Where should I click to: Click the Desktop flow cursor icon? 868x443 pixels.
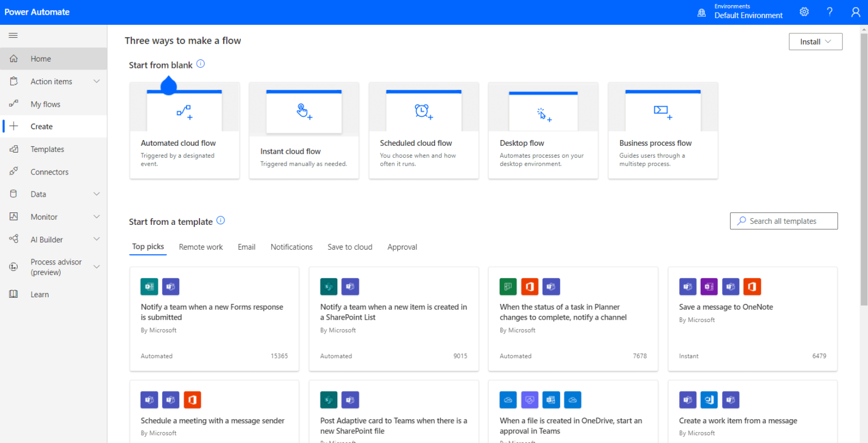point(544,115)
